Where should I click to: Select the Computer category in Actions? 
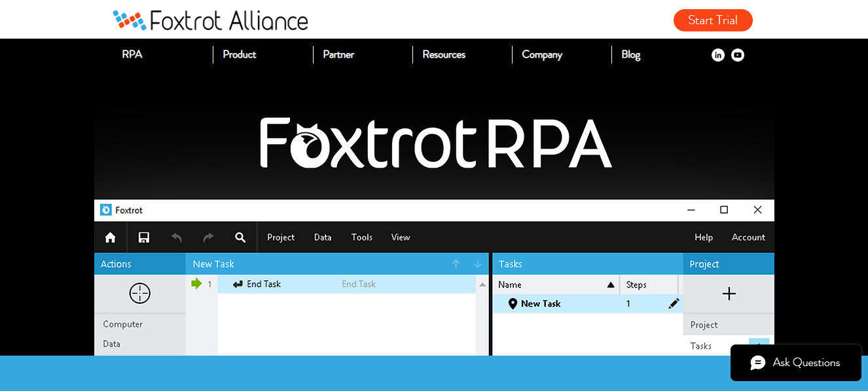coord(122,324)
